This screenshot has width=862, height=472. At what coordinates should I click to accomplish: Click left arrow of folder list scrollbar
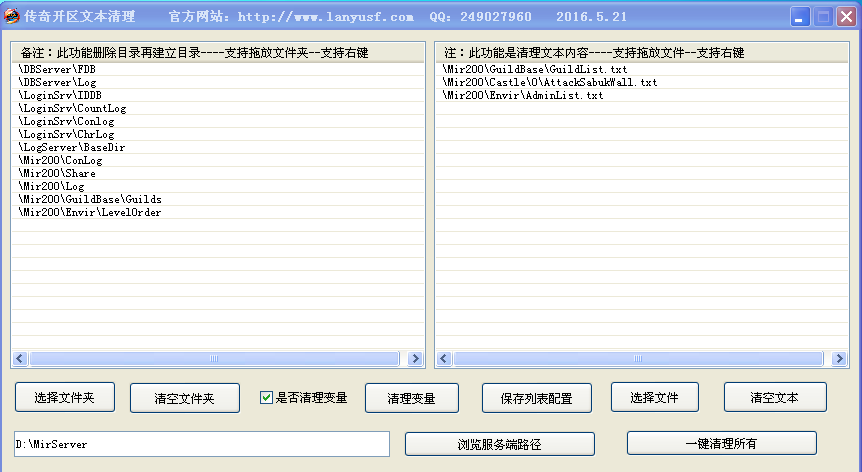(x=20, y=358)
